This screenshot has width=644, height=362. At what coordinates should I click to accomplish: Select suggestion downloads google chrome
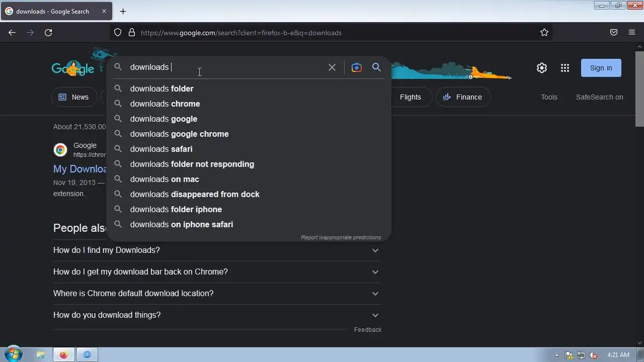[249, 134]
